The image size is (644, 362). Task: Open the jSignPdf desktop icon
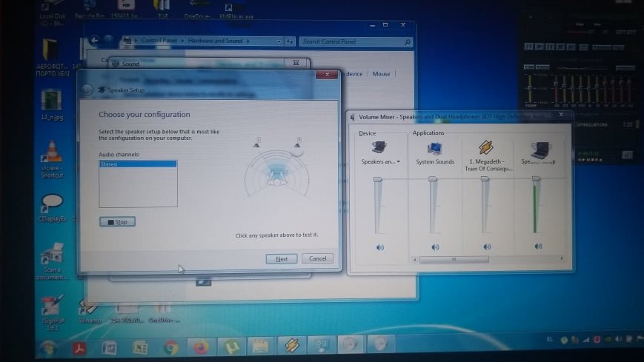coord(52,312)
